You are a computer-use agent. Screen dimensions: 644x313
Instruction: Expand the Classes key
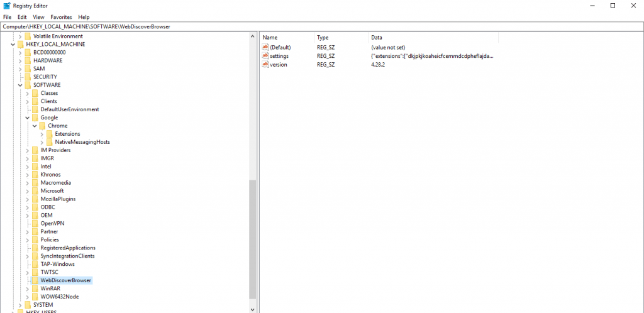(27, 93)
